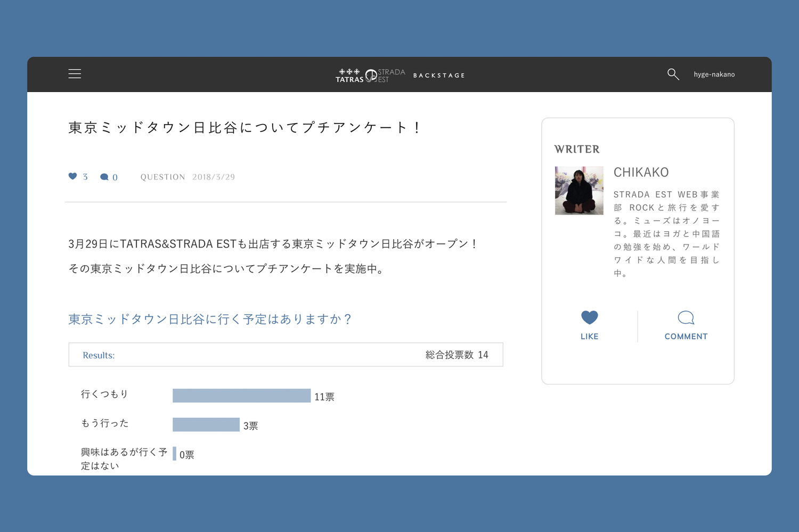Click the TATRAS STRADA EST logo
Image resolution: width=799 pixels, height=532 pixels.
tap(370, 75)
